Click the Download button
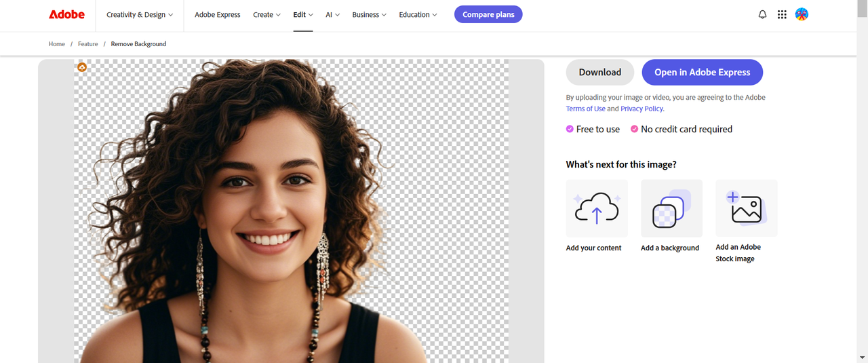 tap(600, 72)
